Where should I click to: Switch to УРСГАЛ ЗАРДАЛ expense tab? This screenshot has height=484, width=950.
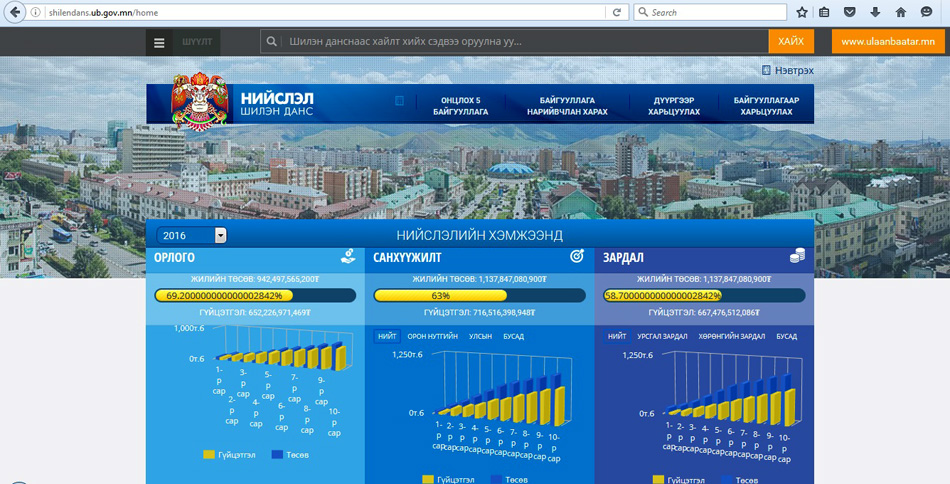[x=662, y=337]
